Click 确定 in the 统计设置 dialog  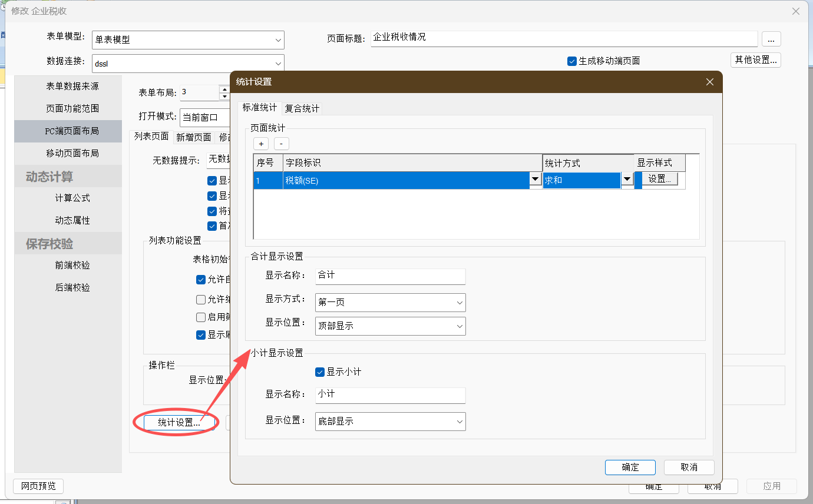(630, 467)
